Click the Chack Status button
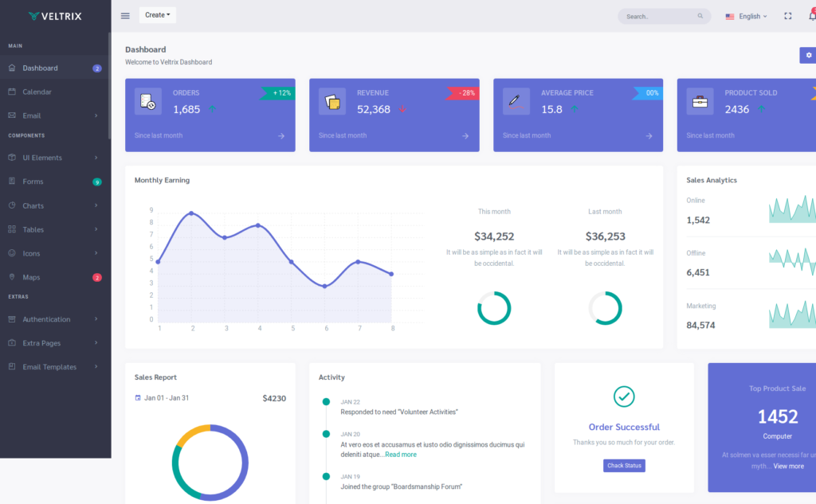This screenshot has width=816, height=504. tap(624, 466)
